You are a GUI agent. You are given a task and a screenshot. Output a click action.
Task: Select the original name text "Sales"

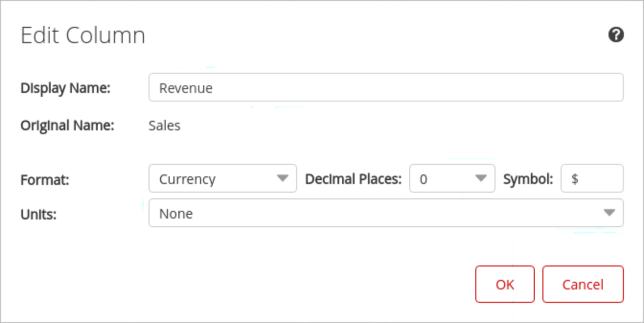click(x=164, y=126)
